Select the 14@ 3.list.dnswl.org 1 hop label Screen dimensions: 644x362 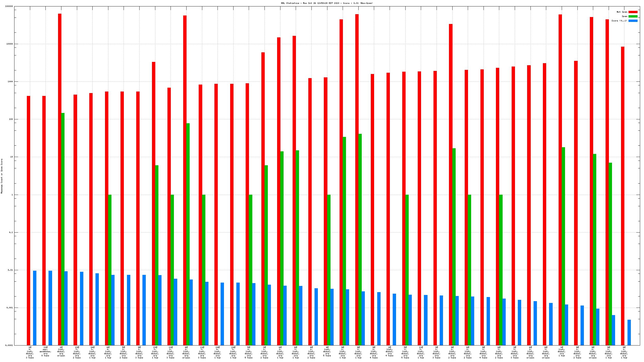pyautogui.click(x=92, y=352)
